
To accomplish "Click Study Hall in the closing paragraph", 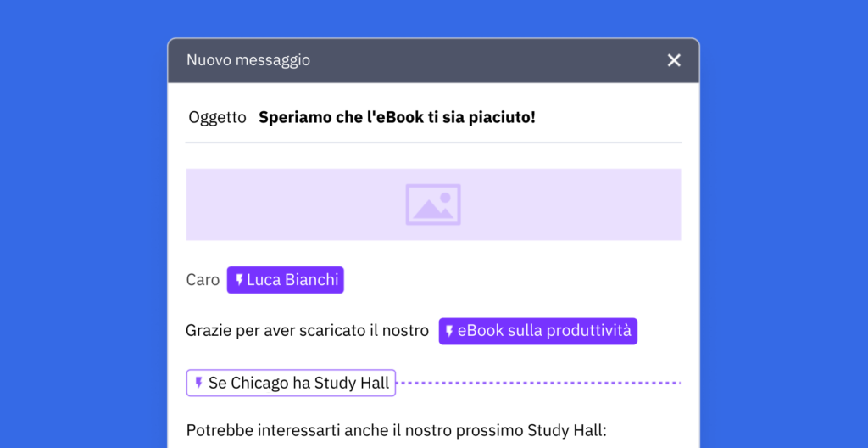I will click(x=567, y=430).
